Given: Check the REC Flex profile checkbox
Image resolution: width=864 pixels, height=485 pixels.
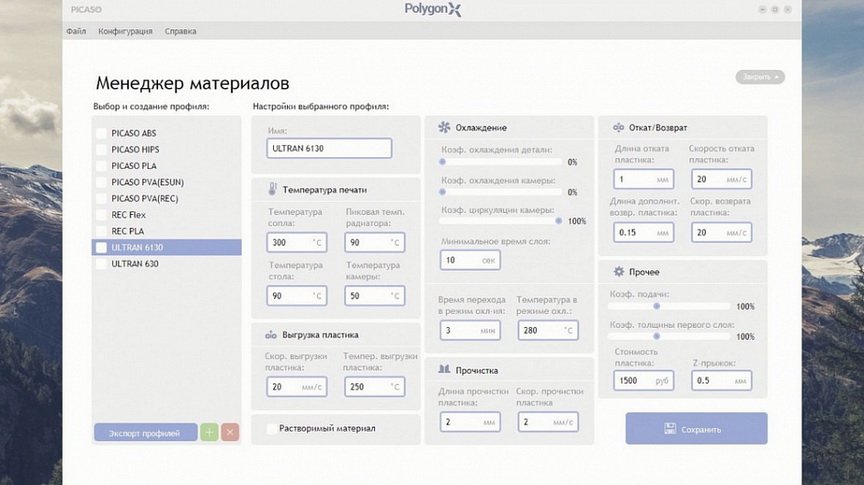Looking at the screenshot, I should point(101,215).
